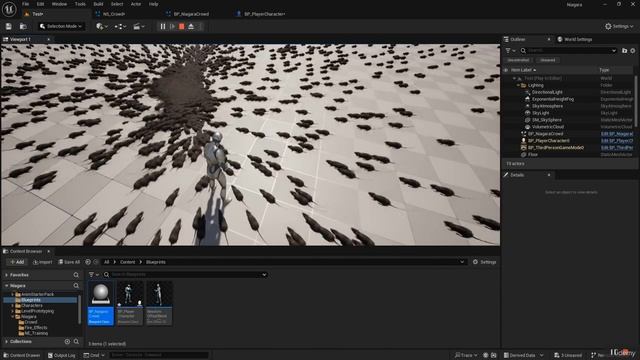This screenshot has height=360, width=640.
Task: Open the Edit menu
Action: point(40,4)
